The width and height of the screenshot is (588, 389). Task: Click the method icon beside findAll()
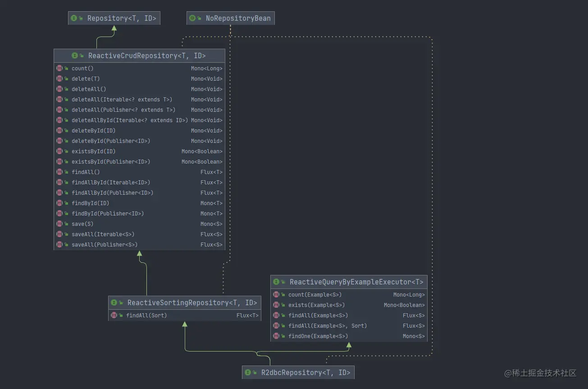click(x=59, y=172)
